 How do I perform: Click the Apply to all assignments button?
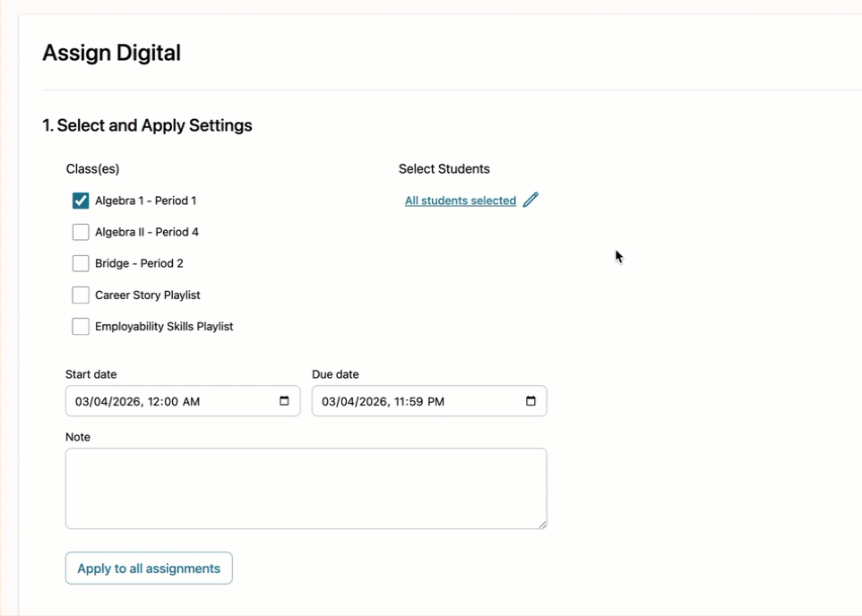click(x=149, y=568)
